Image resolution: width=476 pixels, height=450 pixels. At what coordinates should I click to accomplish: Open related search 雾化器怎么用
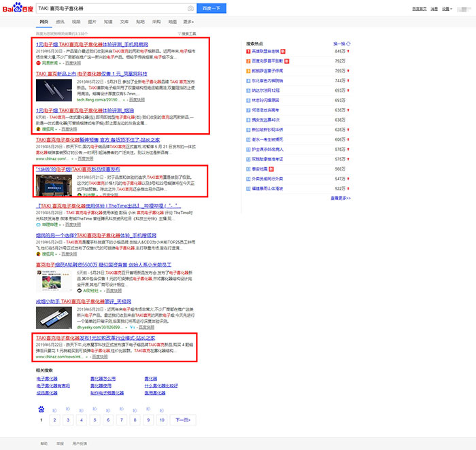[x=103, y=379]
